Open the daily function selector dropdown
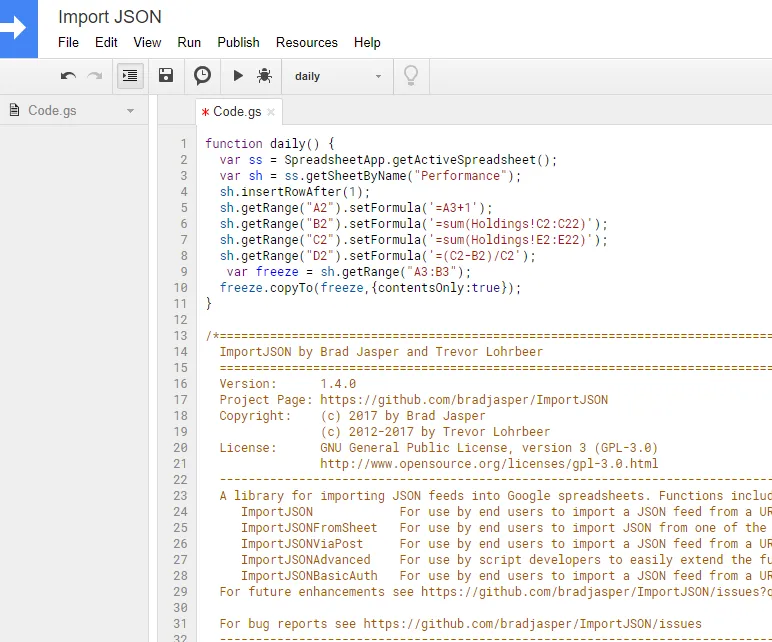This screenshot has height=642, width=772. pyautogui.click(x=338, y=76)
